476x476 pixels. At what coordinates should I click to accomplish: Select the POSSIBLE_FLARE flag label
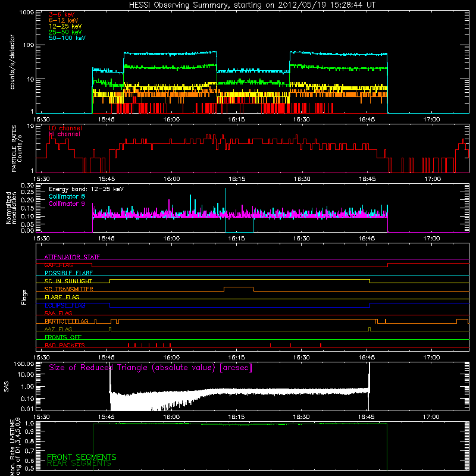(x=68, y=273)
